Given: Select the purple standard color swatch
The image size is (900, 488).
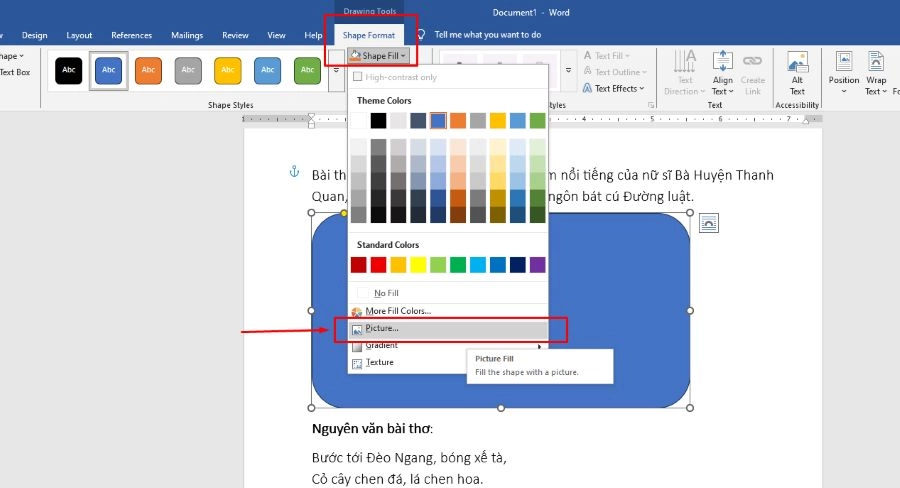Looking at the screenshot, I should pos(537,265).
